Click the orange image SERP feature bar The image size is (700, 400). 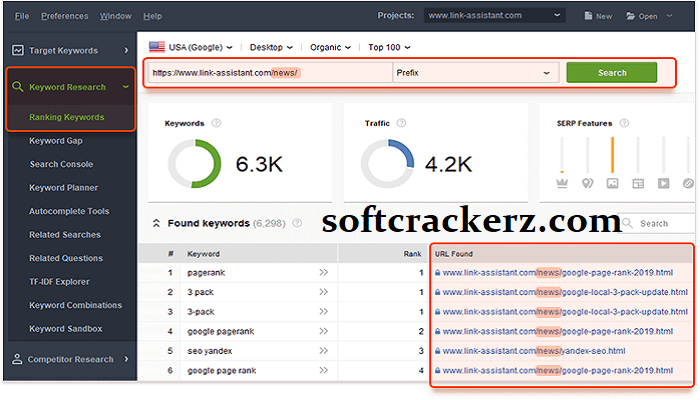tap(612, 154)
